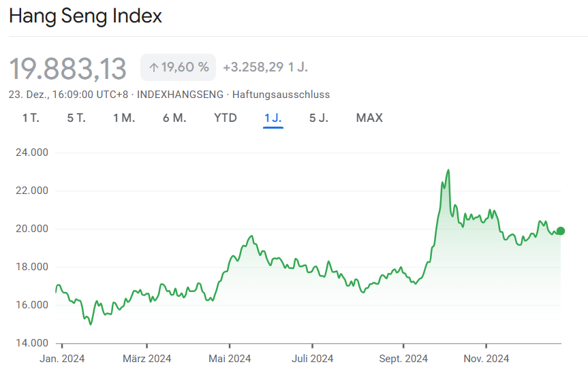This screenshot has height=371, width=588.
Task: Click the up arrow icon in percentage badge
Action: [x=153, y=68]
